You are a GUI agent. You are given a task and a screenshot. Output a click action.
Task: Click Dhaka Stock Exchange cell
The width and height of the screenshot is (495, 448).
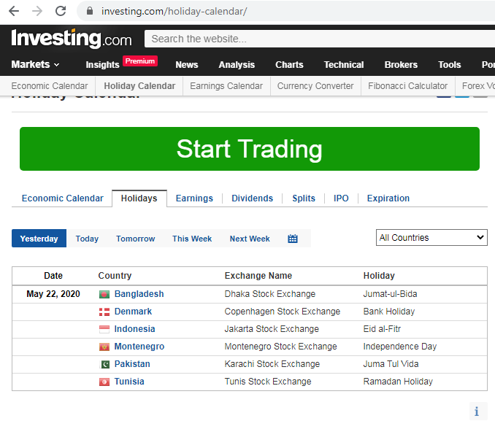coord(270,294)
